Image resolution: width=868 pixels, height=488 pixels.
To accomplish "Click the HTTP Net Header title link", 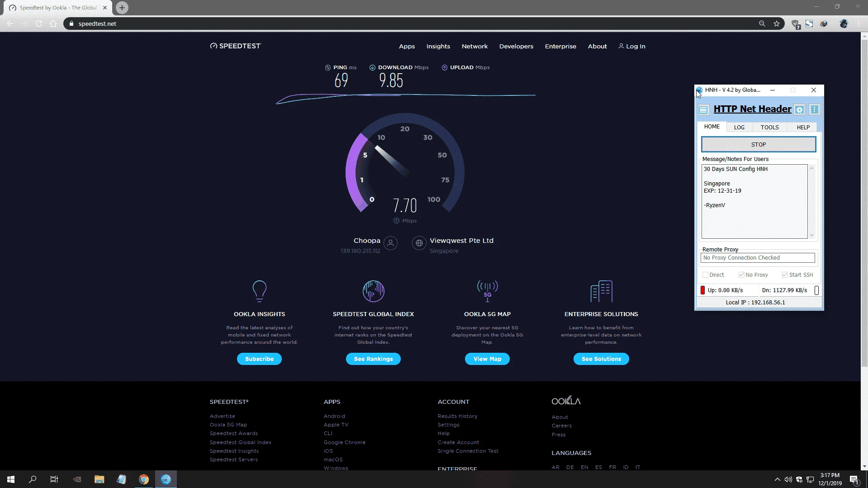I will pos(752,109).
